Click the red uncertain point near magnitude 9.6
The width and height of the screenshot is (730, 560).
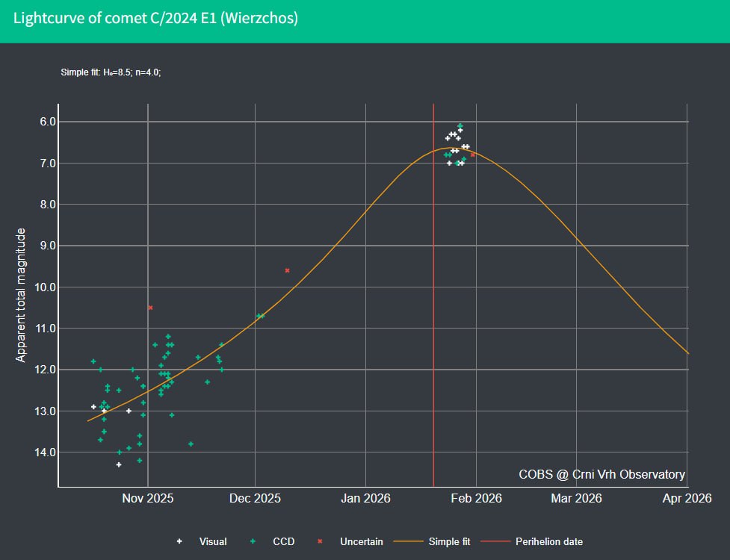coord(287,270)
